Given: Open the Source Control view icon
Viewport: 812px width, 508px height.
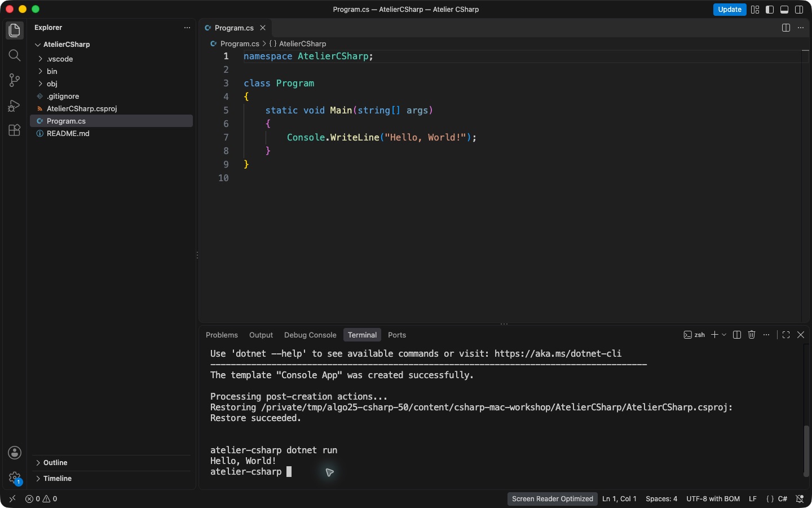Looking at the screenshot, I should [x=15, y=80].
